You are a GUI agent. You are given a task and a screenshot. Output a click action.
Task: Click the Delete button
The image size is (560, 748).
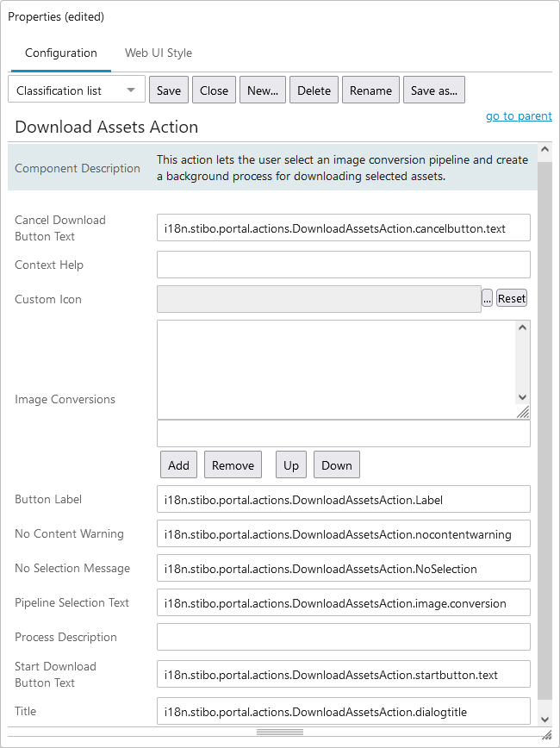tap(314, 90)
